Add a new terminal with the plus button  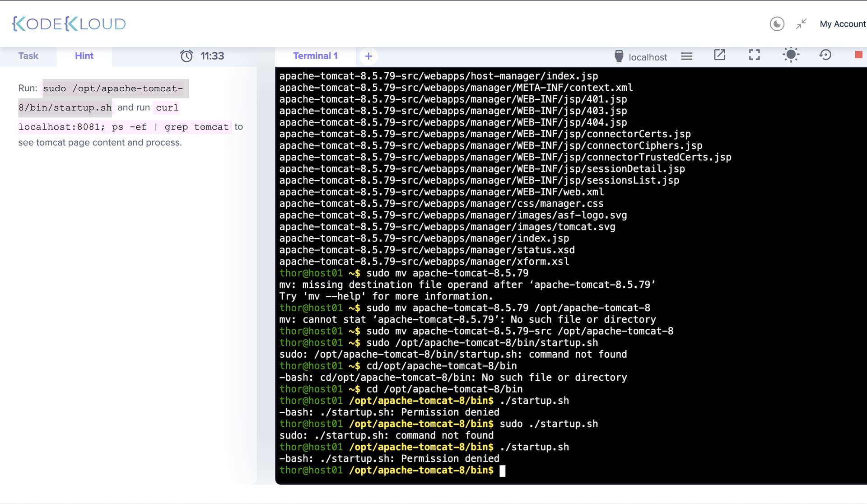368,56
